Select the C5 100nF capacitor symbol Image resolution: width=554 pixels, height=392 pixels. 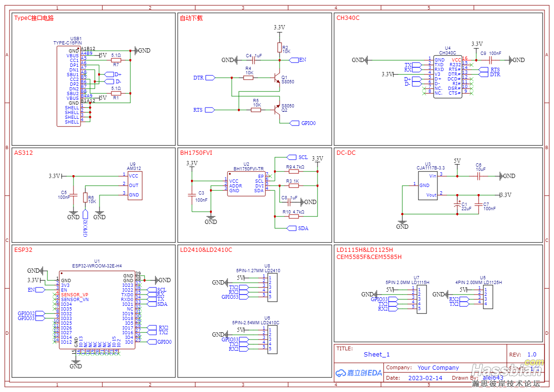pos(73,195)
